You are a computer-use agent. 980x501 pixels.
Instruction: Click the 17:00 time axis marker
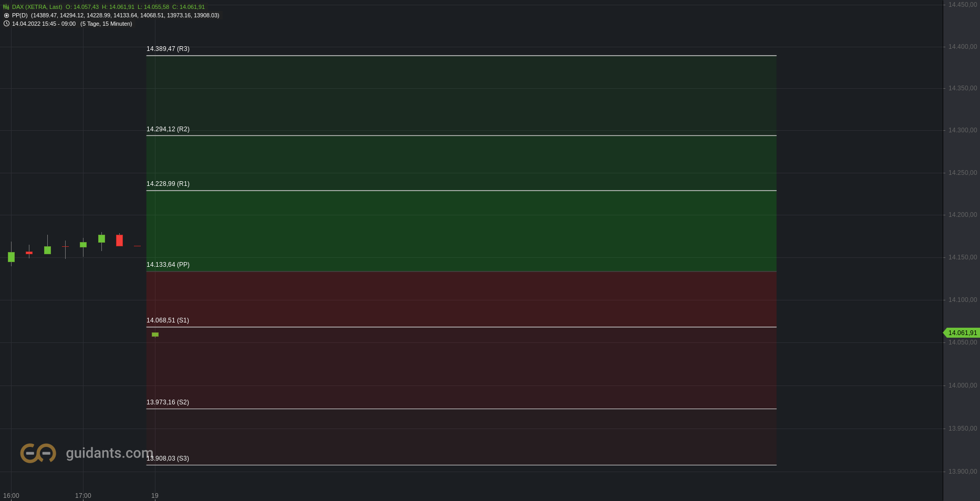coord(83,496)
